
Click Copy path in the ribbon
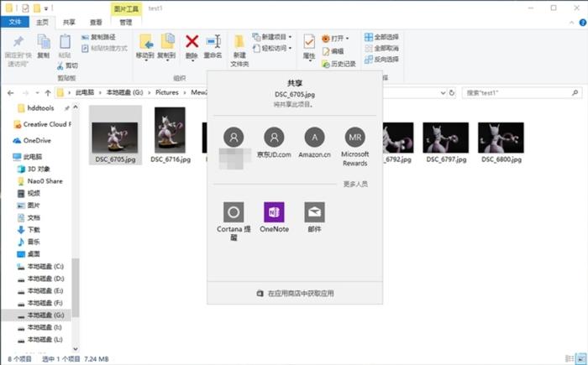coord(98,37)
